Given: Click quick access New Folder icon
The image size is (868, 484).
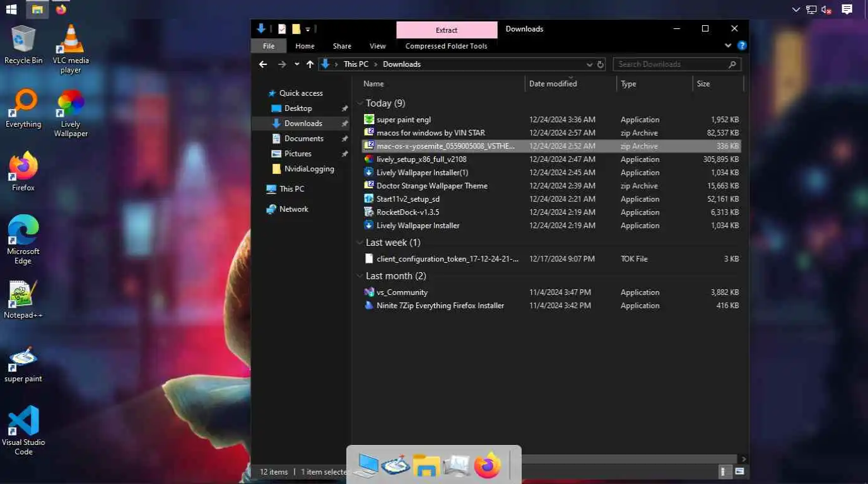Looking at the screenshot, I should click(296, 29).
